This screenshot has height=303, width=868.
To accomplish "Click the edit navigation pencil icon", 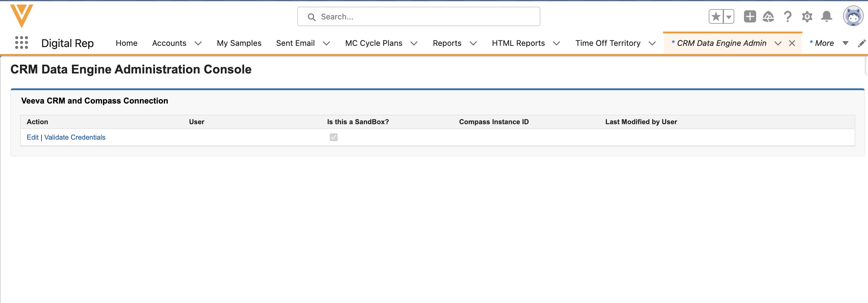I will click(x=862, y=43).
